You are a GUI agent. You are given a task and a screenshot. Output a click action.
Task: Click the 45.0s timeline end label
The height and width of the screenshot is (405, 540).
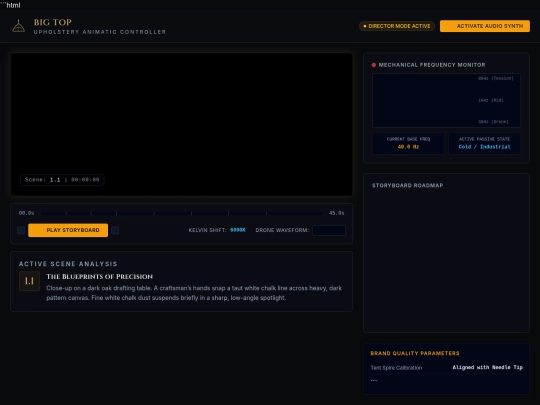tap(336, 213)
